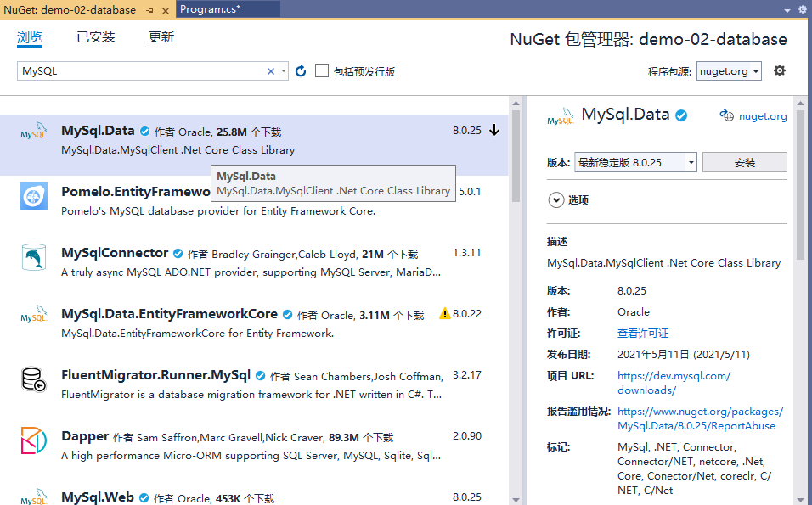Image resolution: width=812 pixels, height=505 pixels.
Task: Open NuGet package source settings gear
Action: tap(780, 70)
